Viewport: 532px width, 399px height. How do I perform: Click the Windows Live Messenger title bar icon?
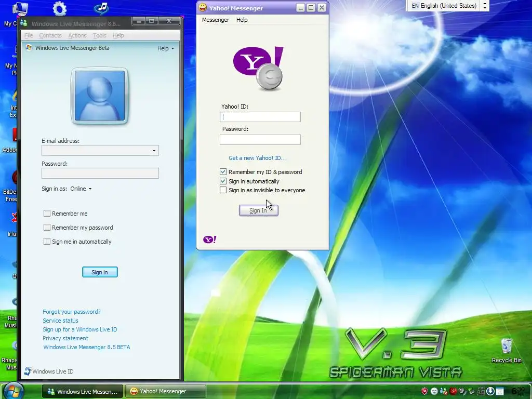click(x=24, y=23)
